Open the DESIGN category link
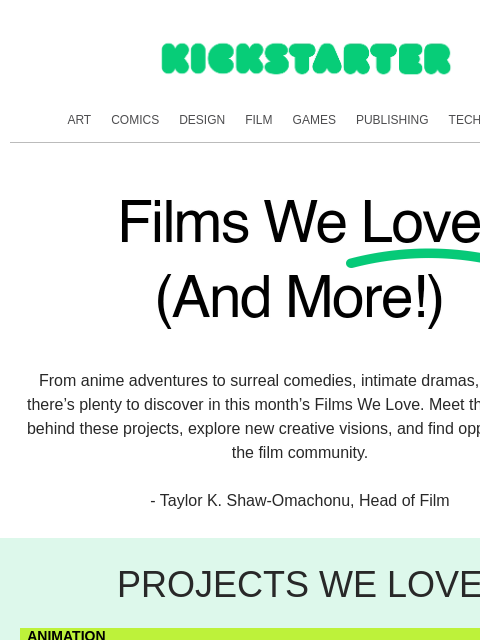 (x=202, y=120)
